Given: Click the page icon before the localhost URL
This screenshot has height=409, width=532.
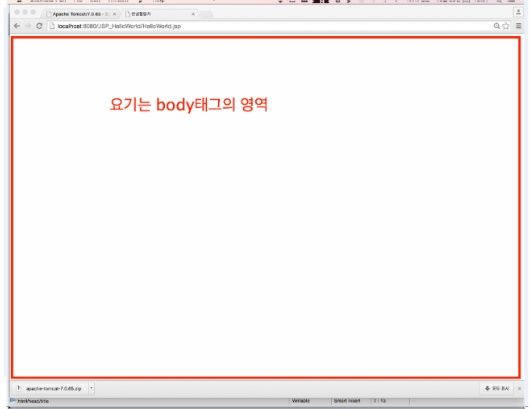Looking at the screenshot, I should pyautogui.click(x=52, y=26).
